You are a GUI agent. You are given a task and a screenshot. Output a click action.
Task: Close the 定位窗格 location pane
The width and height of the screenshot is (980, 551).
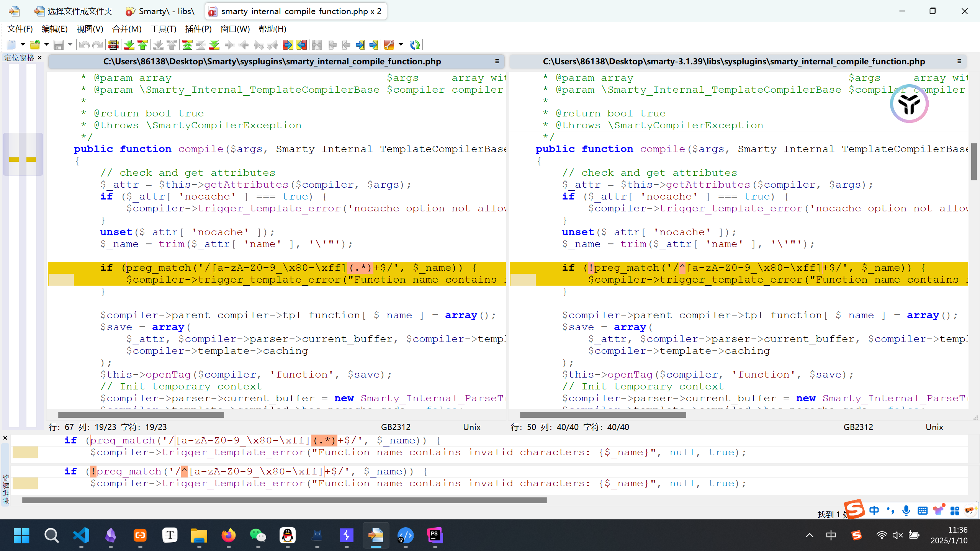tap(39, 58)
